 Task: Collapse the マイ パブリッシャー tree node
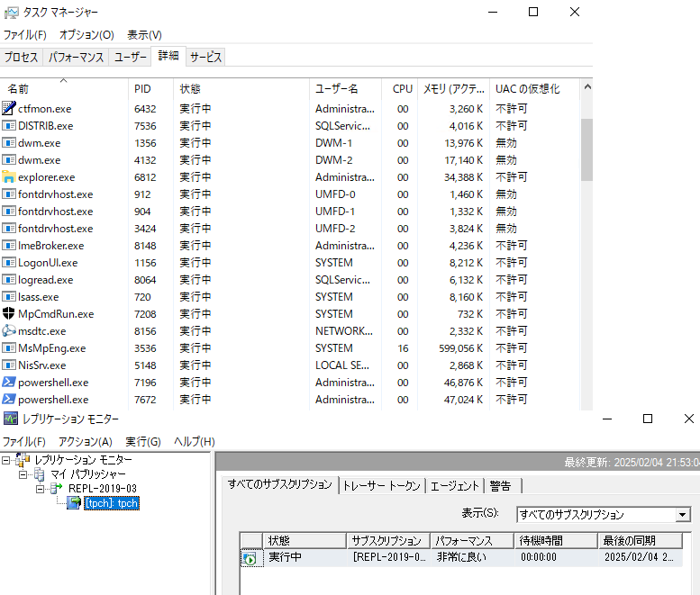(x=23, y=474)
